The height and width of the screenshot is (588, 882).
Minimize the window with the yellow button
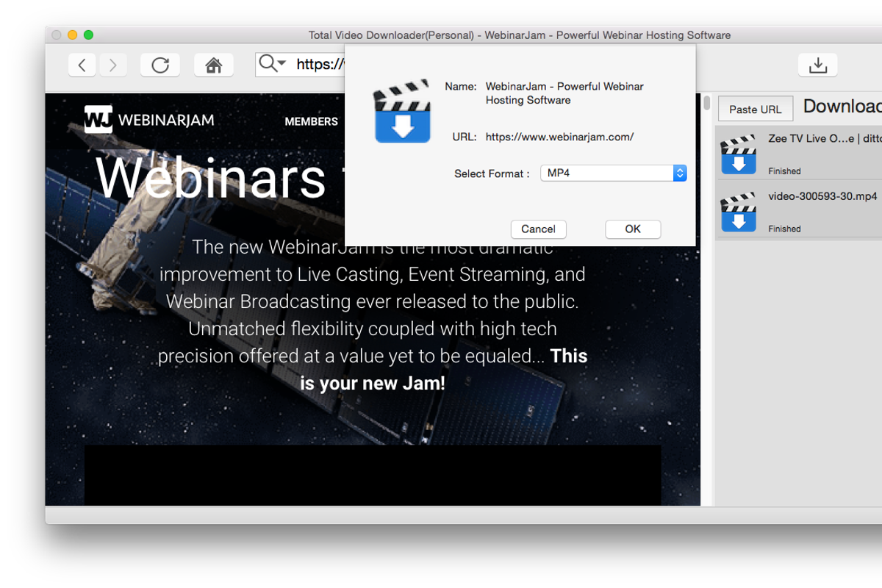point(72,35)
